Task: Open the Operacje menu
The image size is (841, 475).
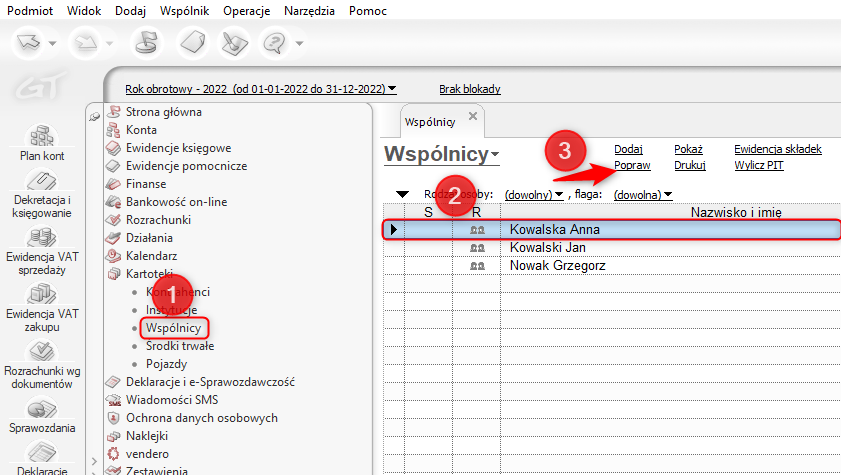Action: tap(247, 11)
